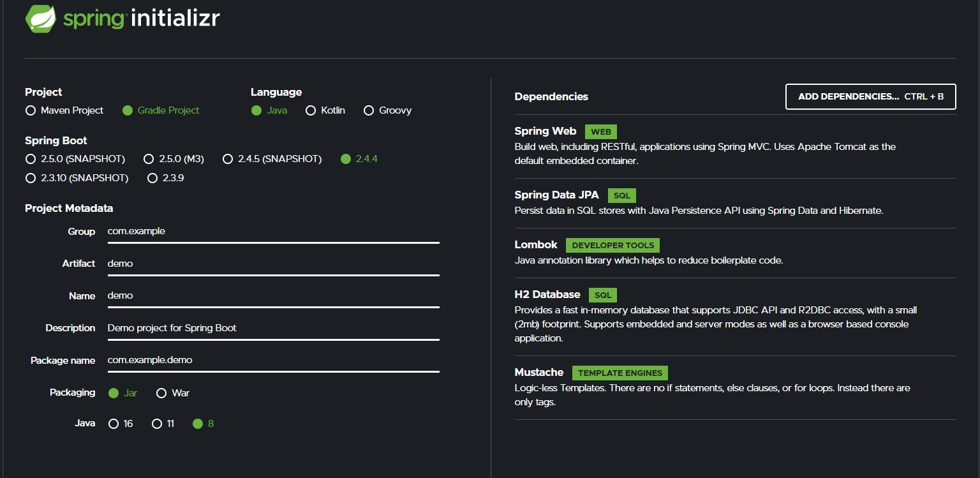This screenshot has width=980, height=478.
Task: Focus the Name input field
Action: point(273,296)
